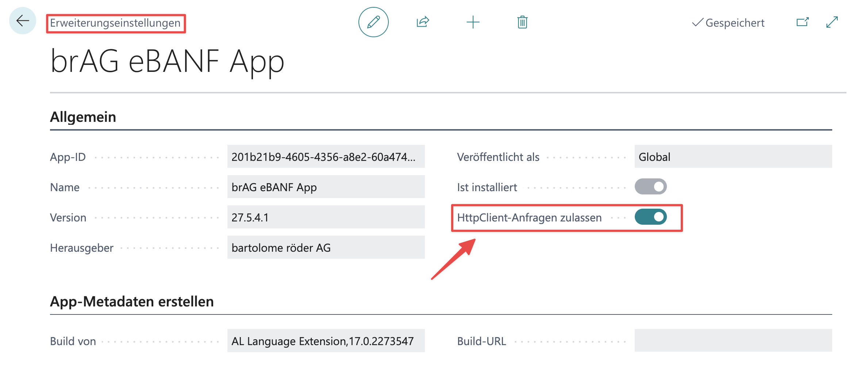Click the Build-URL label

coord(481,341)
